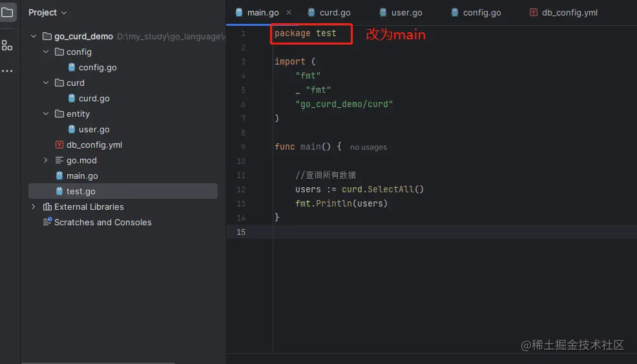
Task: Click the gopher icon on user.go tab
Action: point(383,12)
